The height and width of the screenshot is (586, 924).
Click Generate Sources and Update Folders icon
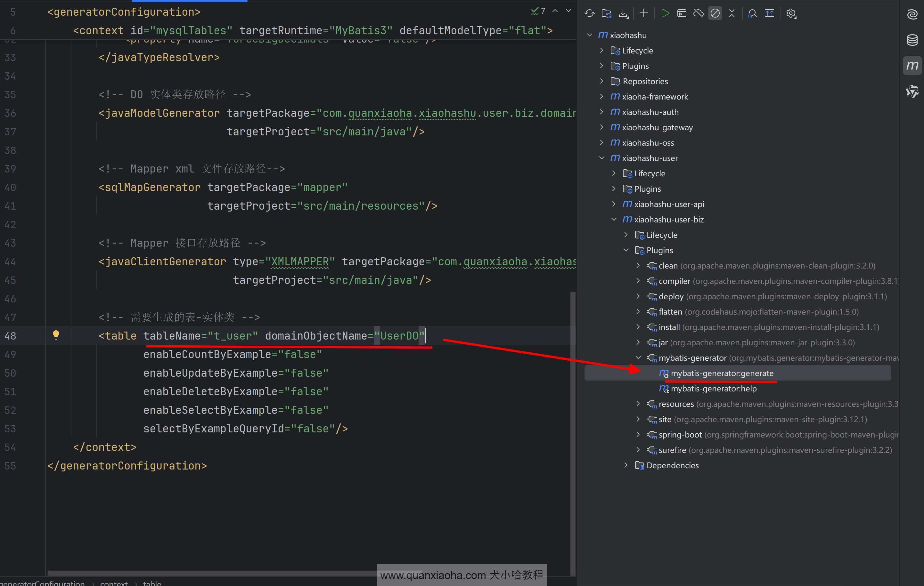coord(606,13)
